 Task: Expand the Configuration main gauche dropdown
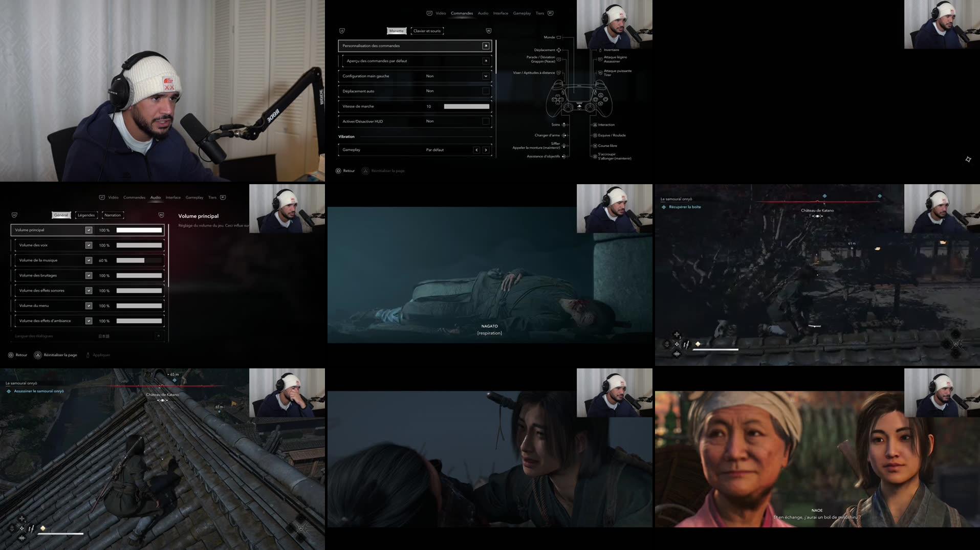point(486,76)
